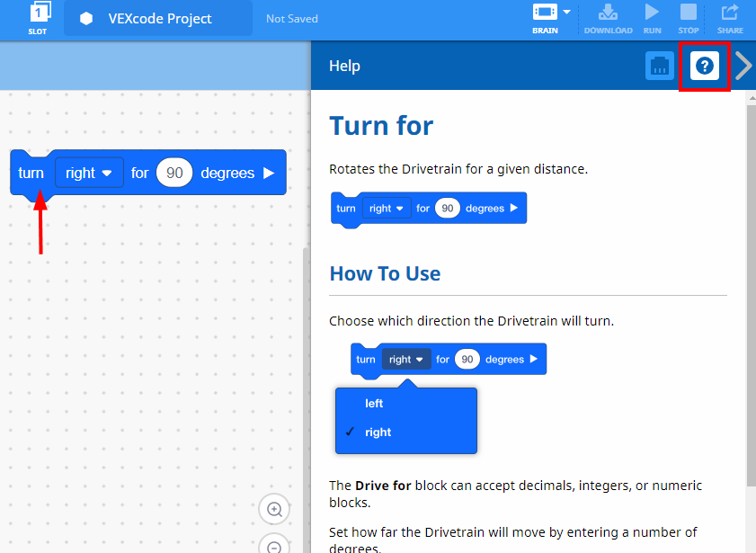Click "Not Saved" status text
Viewport: 756px width, 553px height.
click(291, 19)
